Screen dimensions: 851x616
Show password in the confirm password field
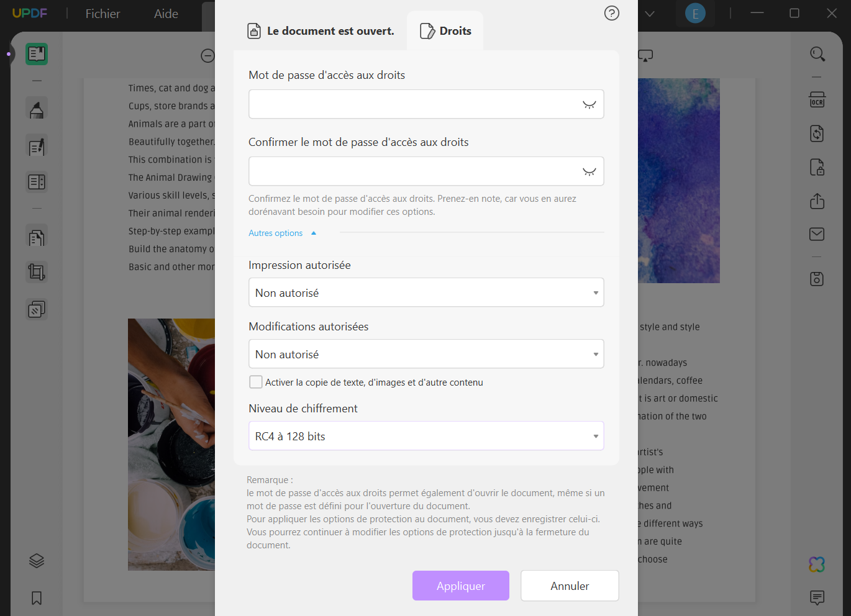pos(589,171)
